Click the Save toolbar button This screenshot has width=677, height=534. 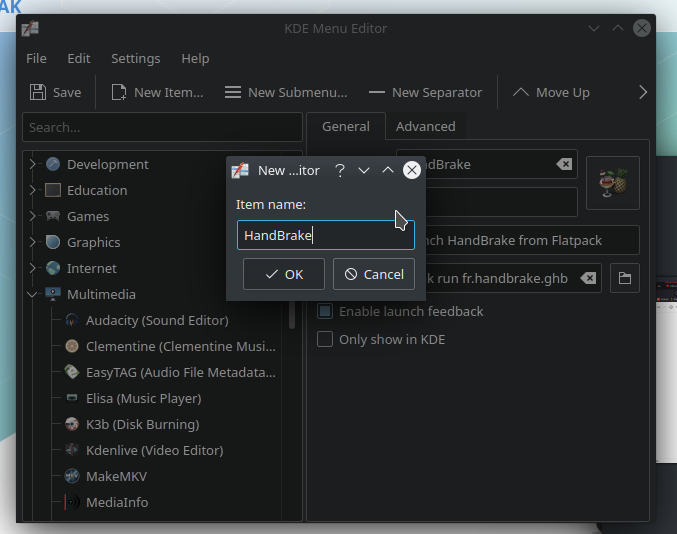[x=55, y=92]
